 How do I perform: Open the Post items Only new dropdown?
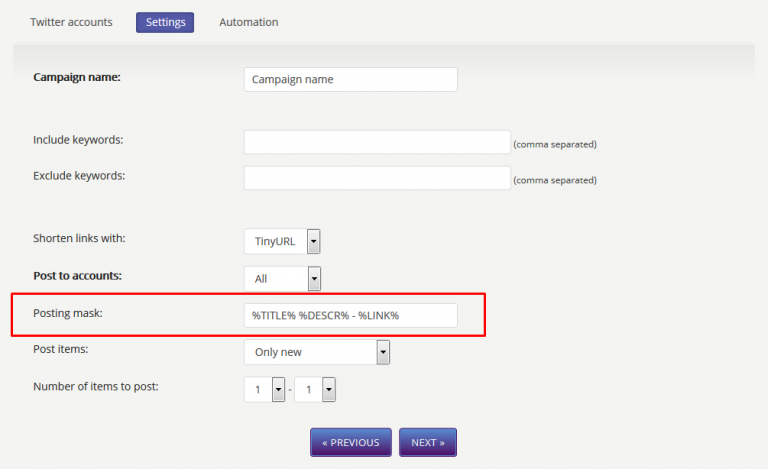[317, 352]
